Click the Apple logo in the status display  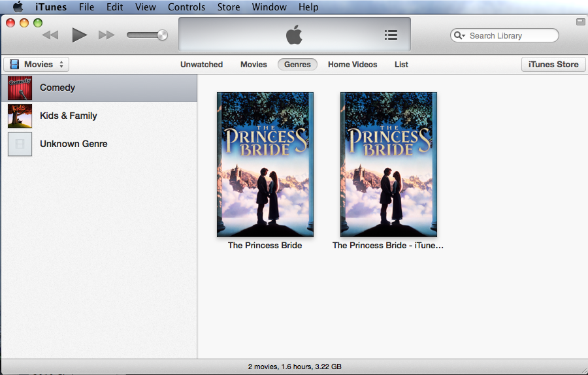click(x=294, y=35)
